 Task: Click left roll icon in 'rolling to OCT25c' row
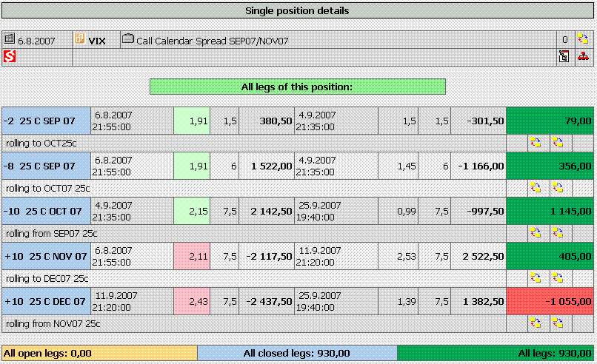coord(535,142)
